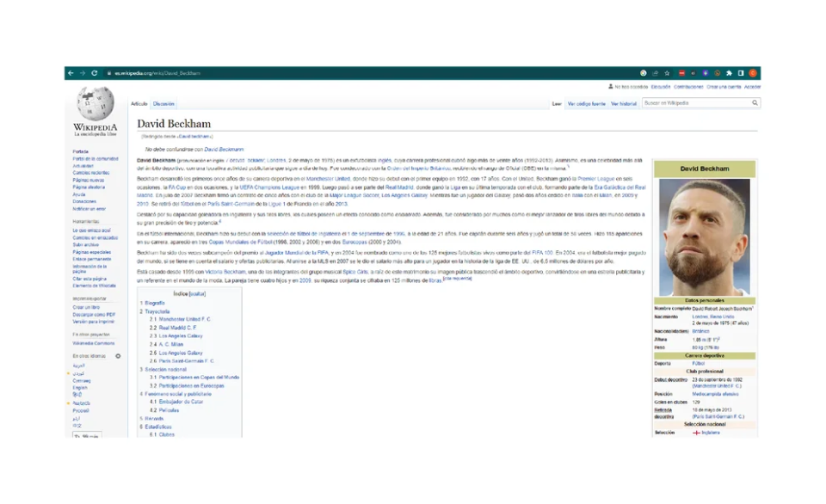This screenshot has width=826, height=504.
Task: Click the share icon in address bar
Action: pyautogui.click(x=655, y=73)
